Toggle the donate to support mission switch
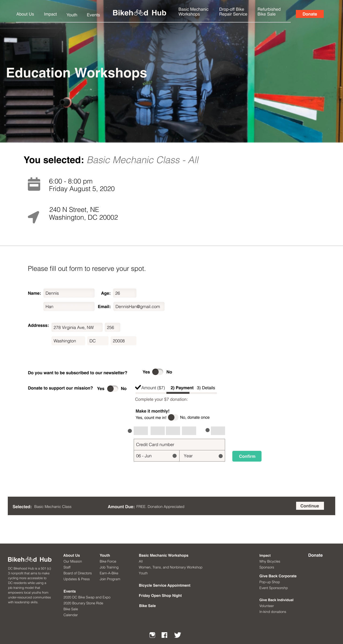 click(x=113, y=389)
